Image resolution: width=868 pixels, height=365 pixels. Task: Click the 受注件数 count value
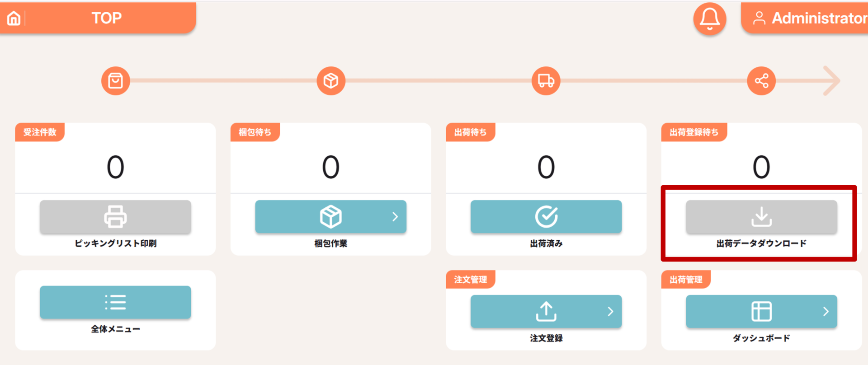point(115,167)
